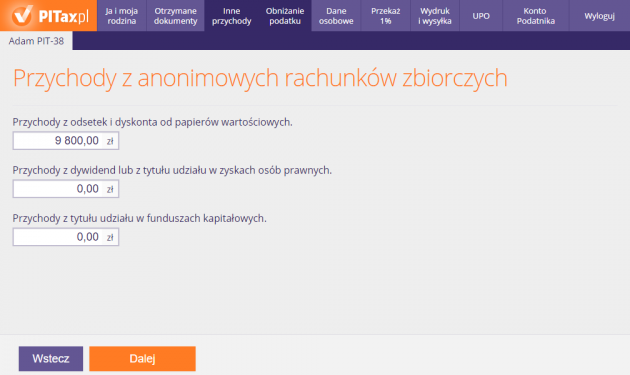Open the Obniżanie podatku menu

point(285,16)
